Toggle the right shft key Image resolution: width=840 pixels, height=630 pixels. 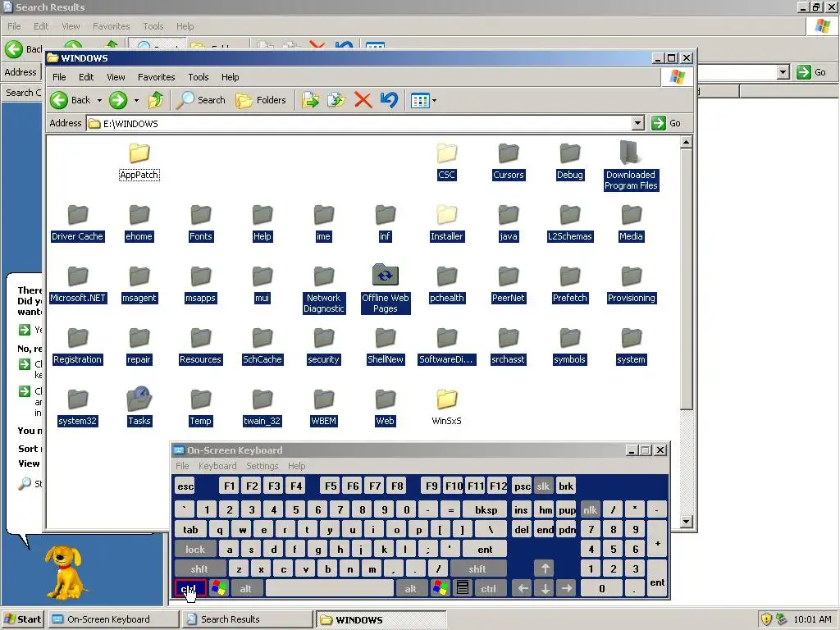click(x=477, y=569)
